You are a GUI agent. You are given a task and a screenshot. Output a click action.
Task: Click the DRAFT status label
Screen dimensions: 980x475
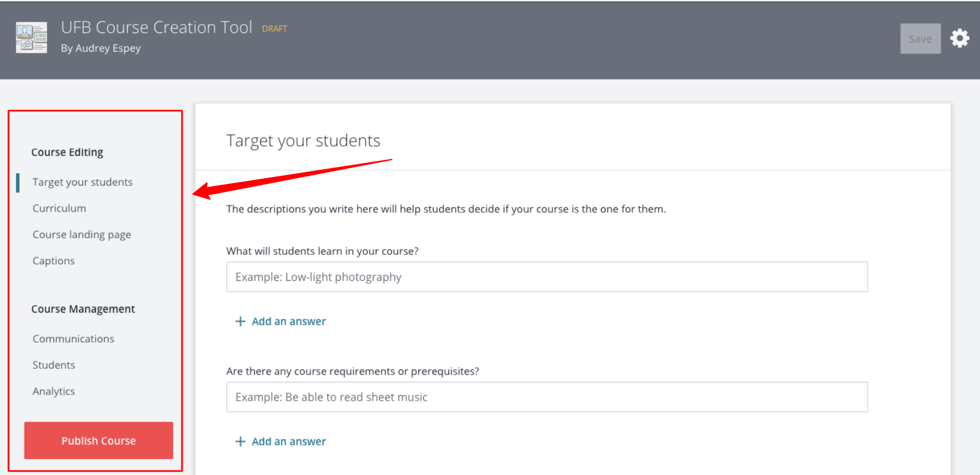pos(274,28)
